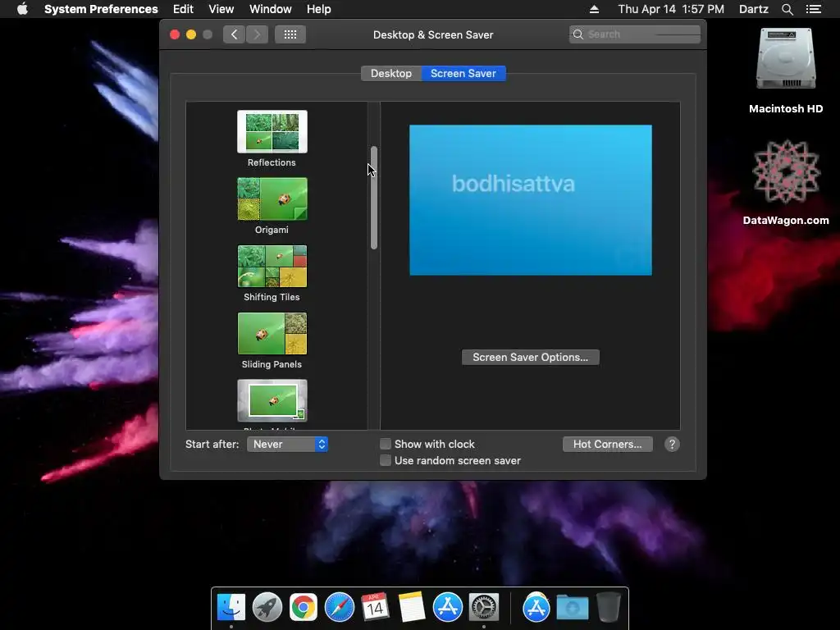The width and height of the screenshot is (840, 630).
Task: Click System Preferences gear in Dock
Action: pos(484,607)
